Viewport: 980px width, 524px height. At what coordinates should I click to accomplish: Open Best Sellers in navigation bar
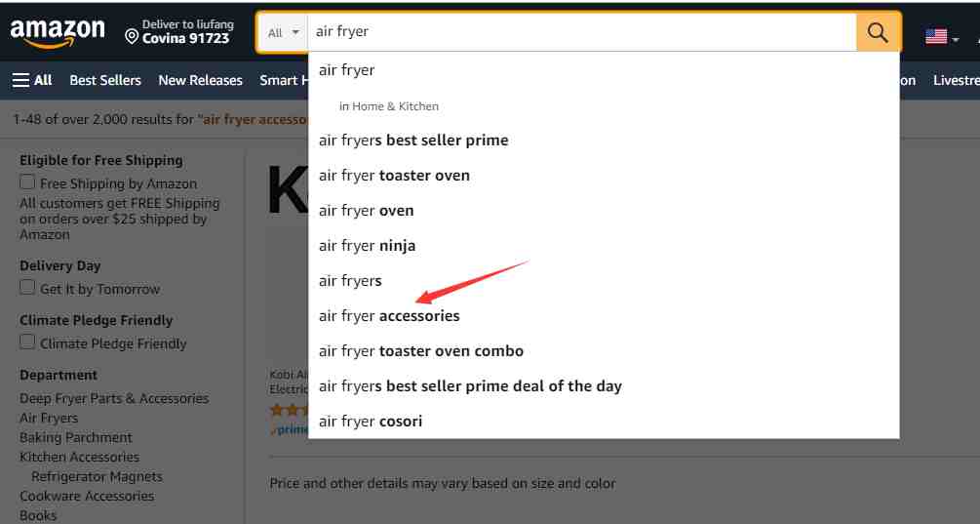pos(105,80)
